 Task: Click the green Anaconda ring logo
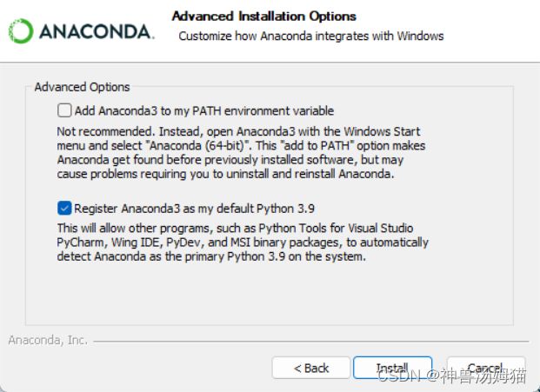[21, 31]
